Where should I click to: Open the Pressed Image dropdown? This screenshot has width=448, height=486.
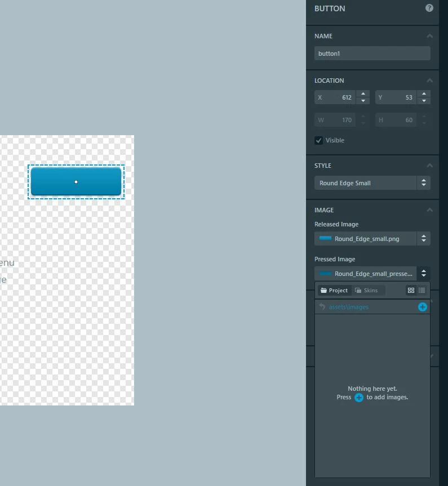tap(372, 274)
